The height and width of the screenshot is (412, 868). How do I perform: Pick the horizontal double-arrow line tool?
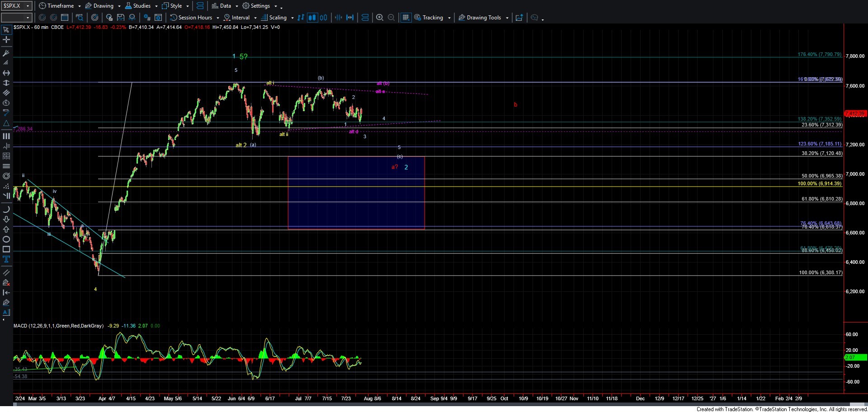tap(6, 73)
